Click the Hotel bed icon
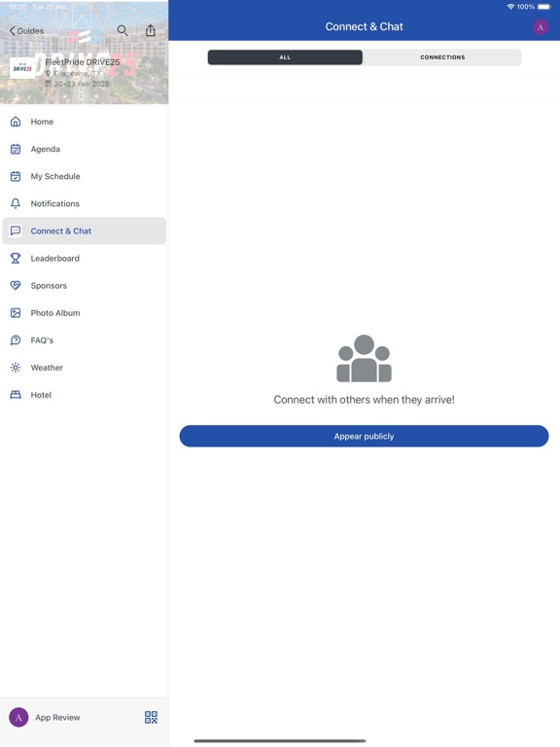Viewport: 560px width, 747px height. [x=16, y=395]
